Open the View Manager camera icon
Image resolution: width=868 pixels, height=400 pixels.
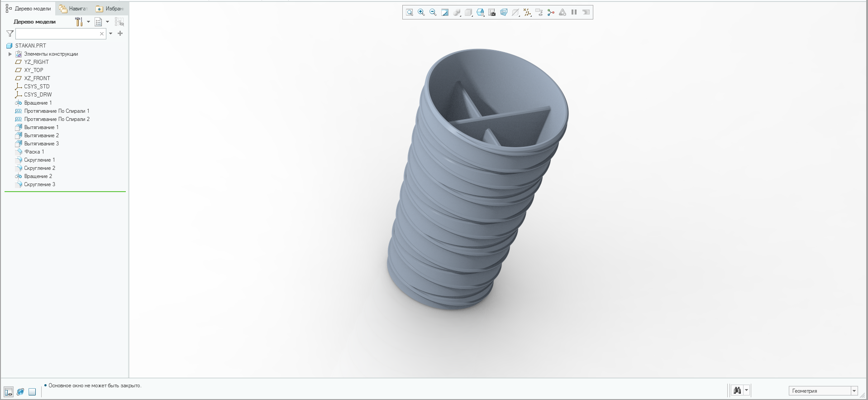[x=492, y=13]
